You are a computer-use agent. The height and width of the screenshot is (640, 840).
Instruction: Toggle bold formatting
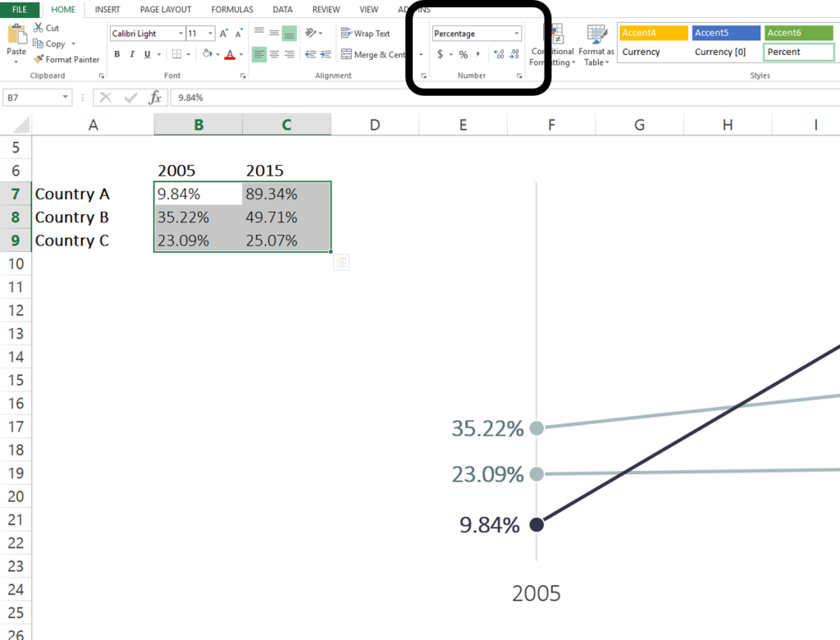pos(116,54)
